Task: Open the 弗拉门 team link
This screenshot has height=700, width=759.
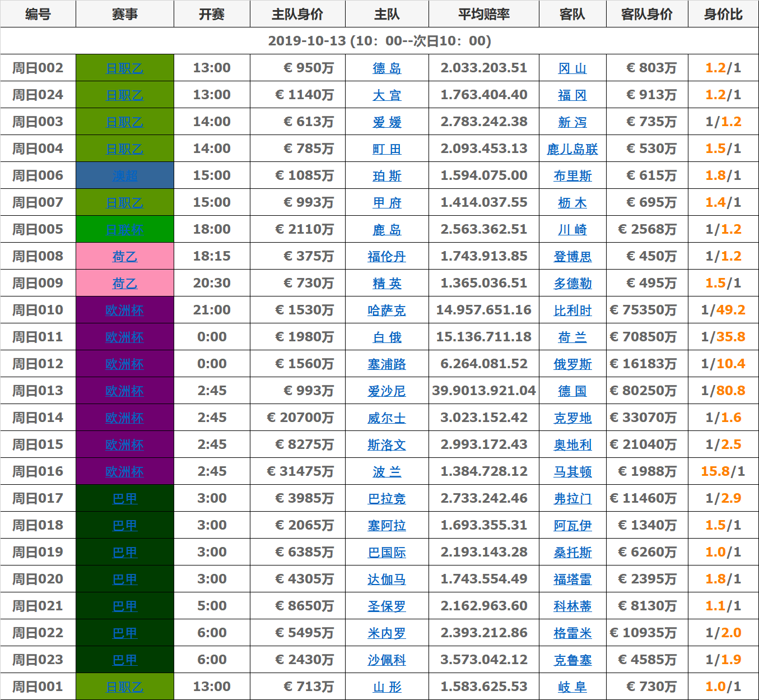Action: coord(572,499)
